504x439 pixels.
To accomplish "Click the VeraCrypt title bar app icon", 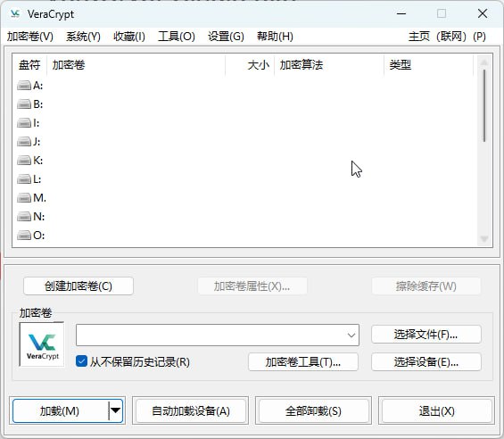I will point(15,13).
